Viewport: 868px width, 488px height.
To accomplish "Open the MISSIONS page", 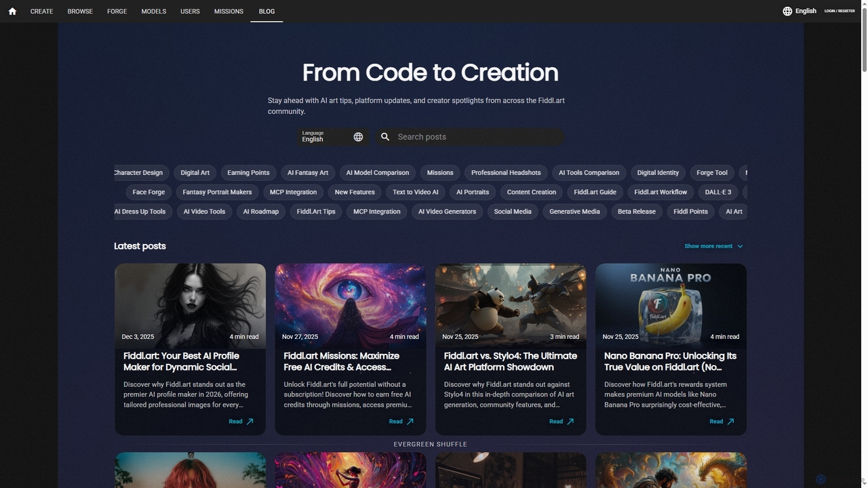I will click(229, 12).
